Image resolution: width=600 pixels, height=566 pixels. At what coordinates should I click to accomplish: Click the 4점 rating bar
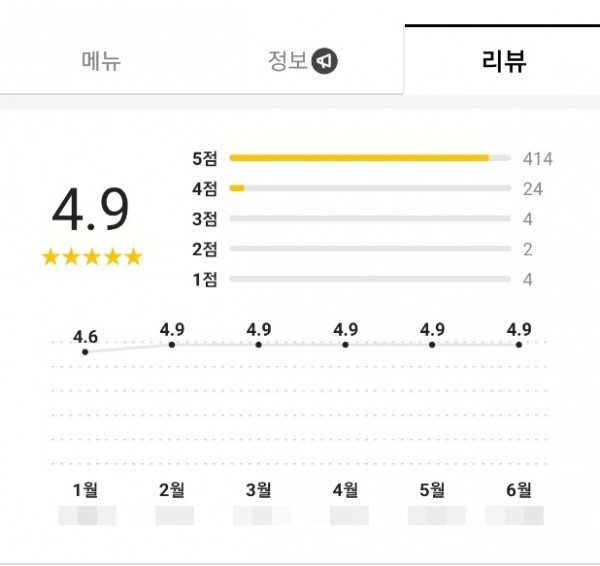tap(370, 188)
